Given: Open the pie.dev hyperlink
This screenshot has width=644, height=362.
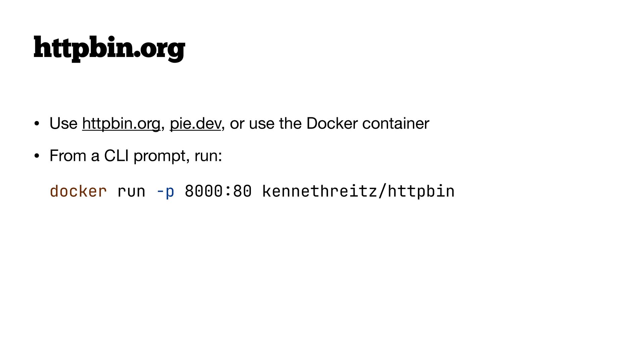Looking at the screenshot, I should (x=195, y=123).
